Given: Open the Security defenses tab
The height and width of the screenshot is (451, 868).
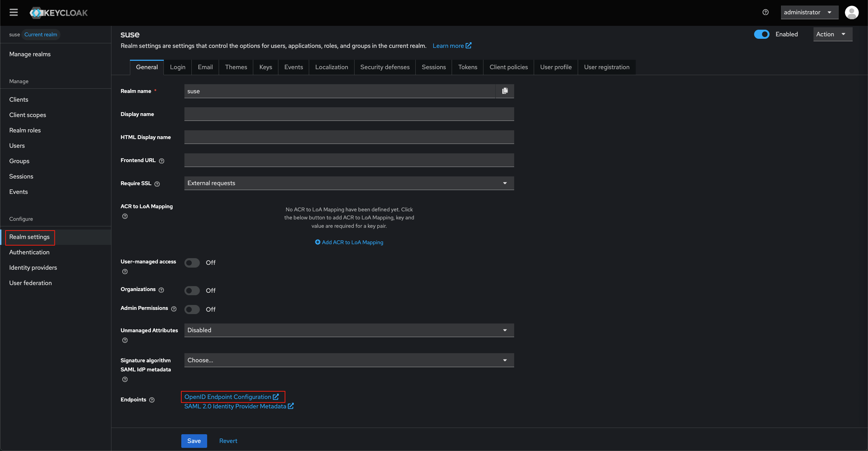Looking at the screenshot, I should [385, 67].
